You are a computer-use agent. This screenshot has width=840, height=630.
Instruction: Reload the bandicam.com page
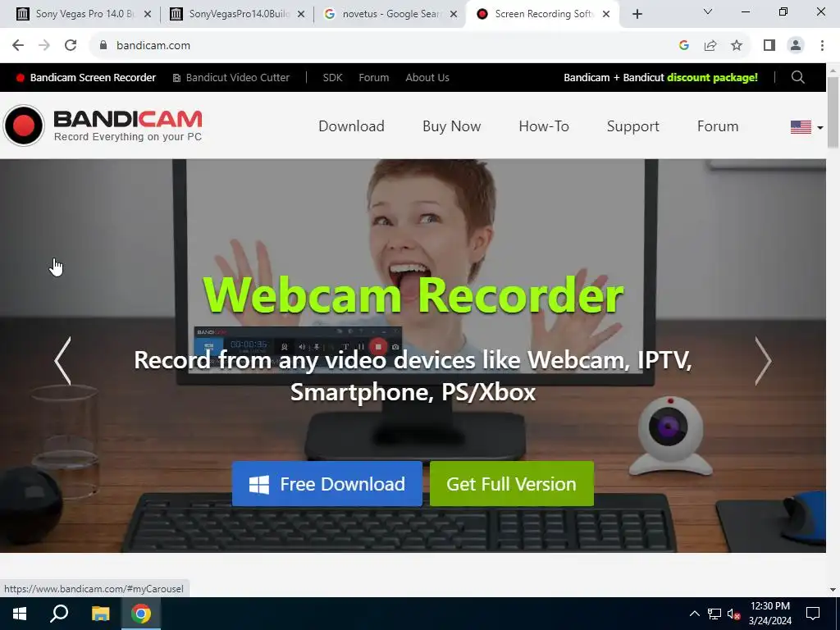click(x=71, y=46)
